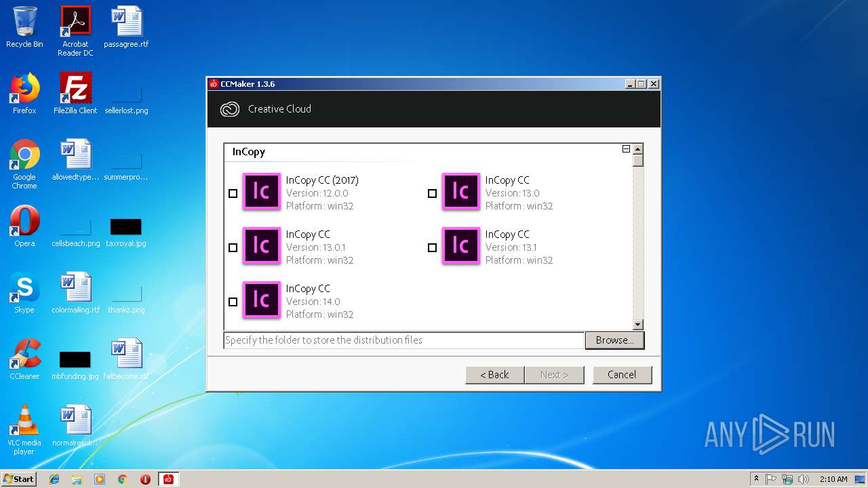Tick the InCopy CC version 13.0 checkbox

click(x=433, y=194)
